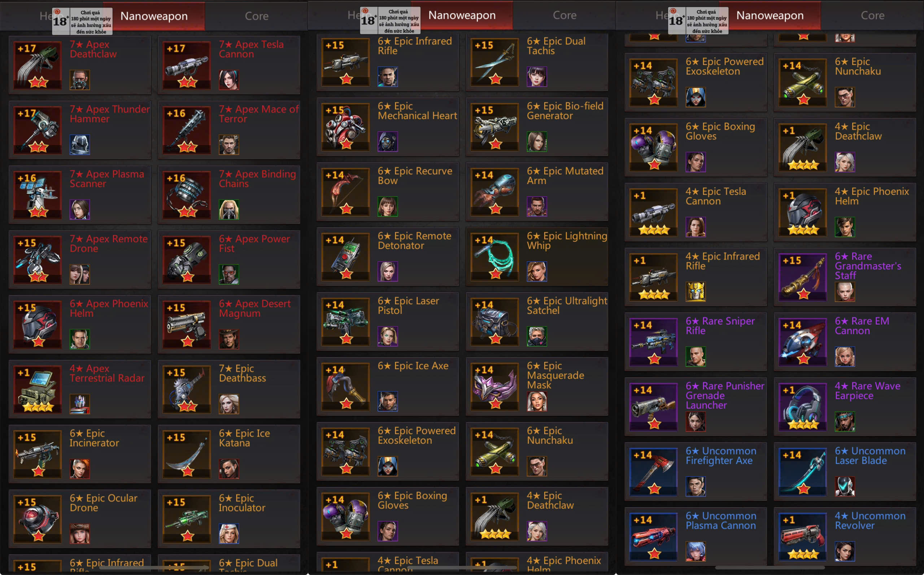
Task: Select the 6★ Epic Masquerade Mask icon
Action: 494,387
